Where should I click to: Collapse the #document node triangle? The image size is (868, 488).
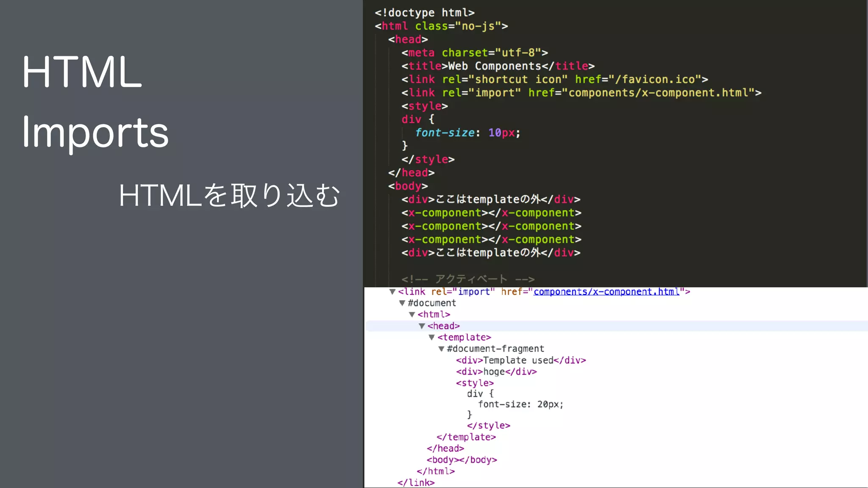coord(402,303)
